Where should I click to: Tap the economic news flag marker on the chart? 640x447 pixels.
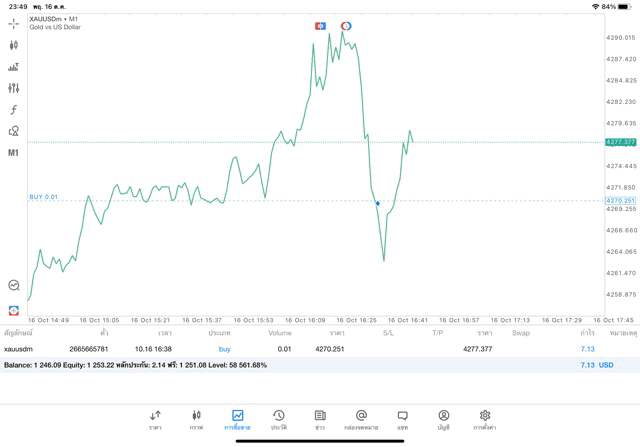point(320,26)
